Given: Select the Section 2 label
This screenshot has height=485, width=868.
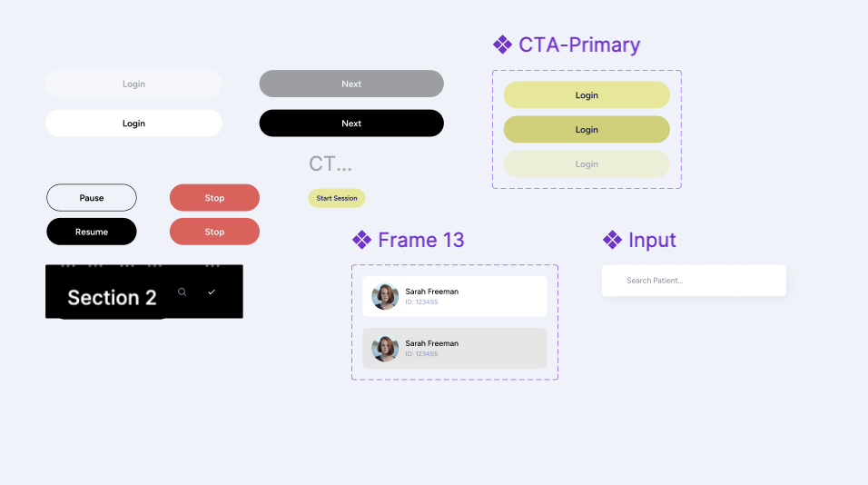Looking at the screenshot, I should [112, 298].
